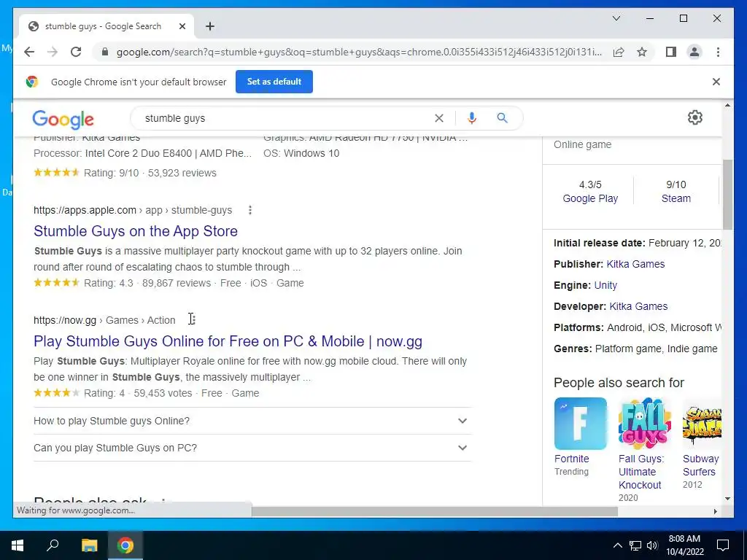Open the Fall Guys: Ultimate Knockout link
The width and height of the screenshot is (747, 560).
tap(641, 472)
